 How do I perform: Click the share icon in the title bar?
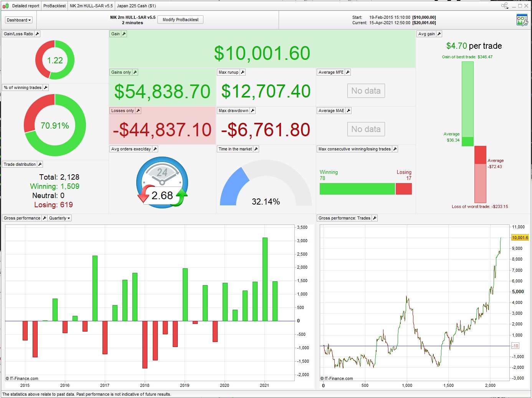point(505,6)
